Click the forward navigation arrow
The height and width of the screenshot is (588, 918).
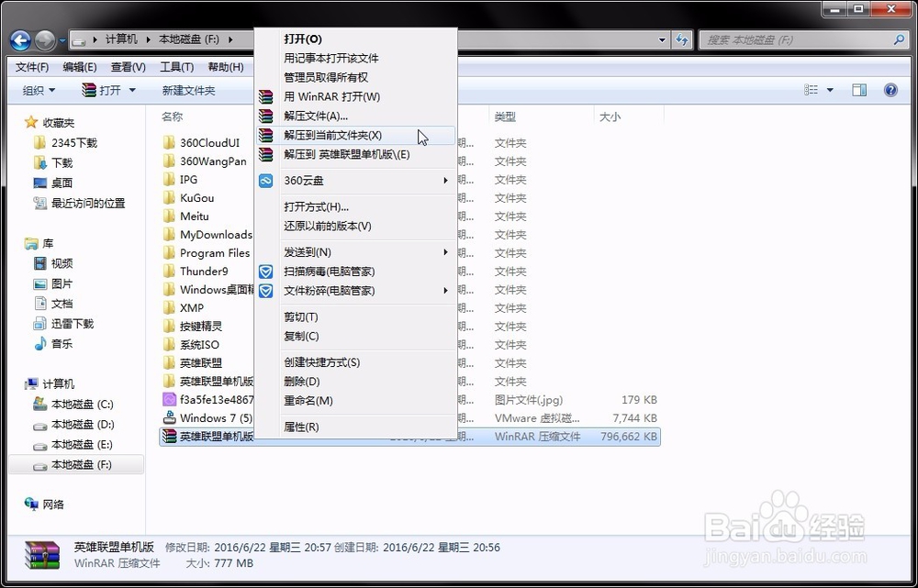point(45,40)
